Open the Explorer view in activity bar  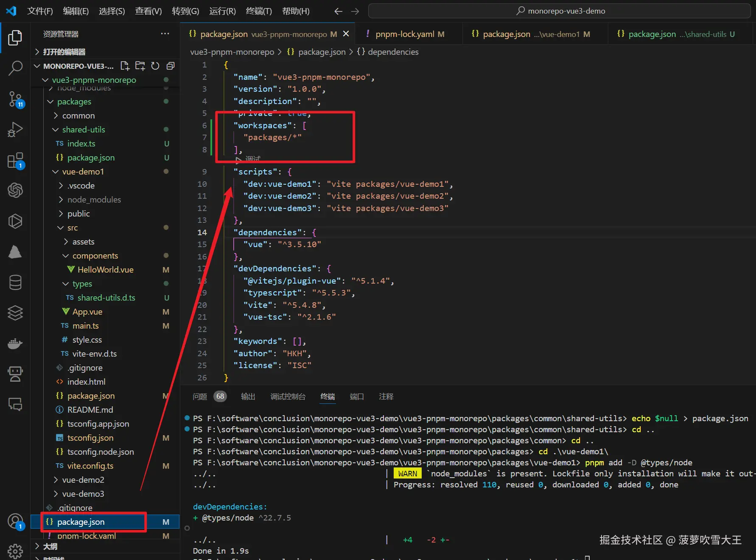click(x=15, y=38)
